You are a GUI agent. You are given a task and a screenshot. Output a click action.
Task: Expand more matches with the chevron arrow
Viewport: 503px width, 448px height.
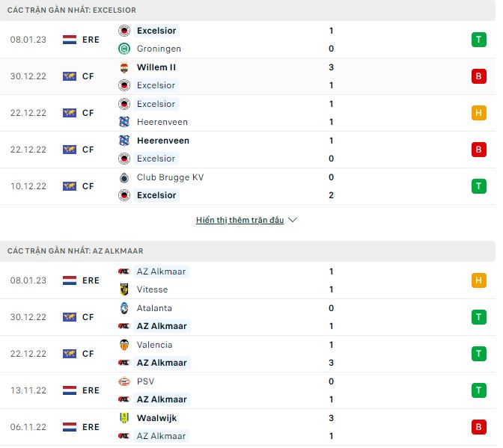pos(293,221)
